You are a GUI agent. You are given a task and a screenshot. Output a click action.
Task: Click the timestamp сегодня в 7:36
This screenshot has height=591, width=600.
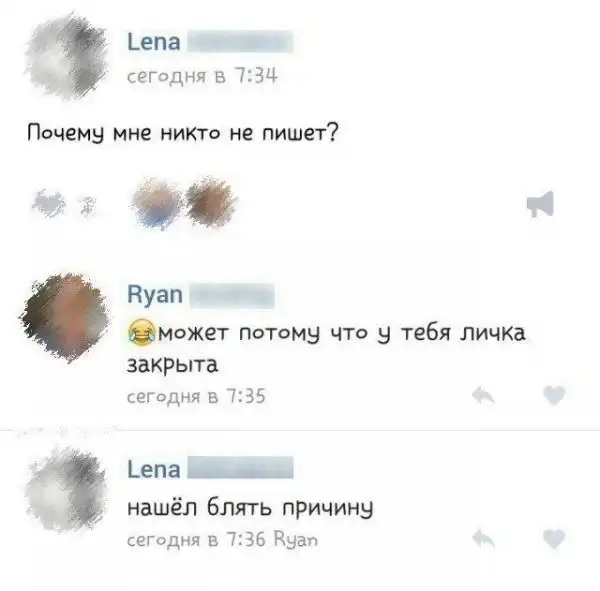click(196, 540)
